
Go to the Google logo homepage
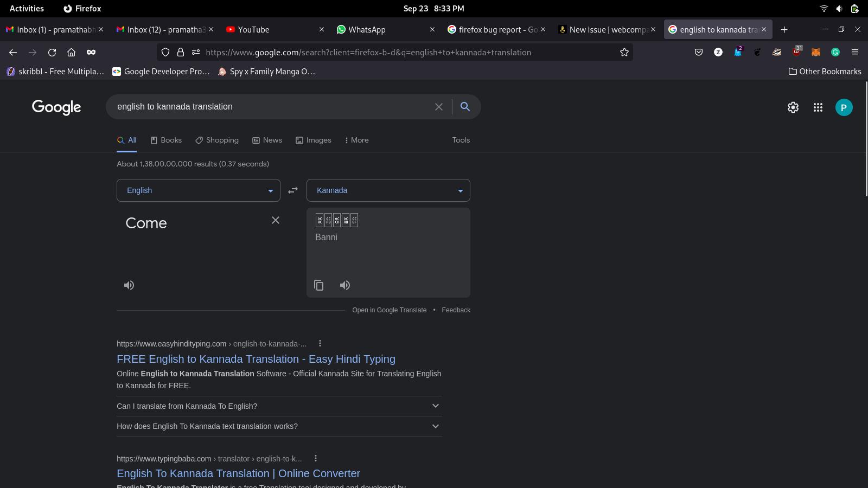[x=56, y=107]
